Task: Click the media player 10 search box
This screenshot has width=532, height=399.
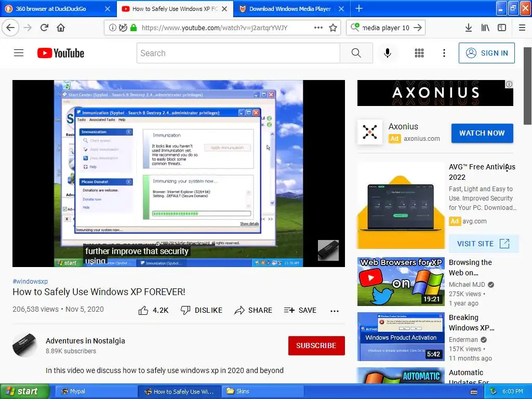Action: (386, 28)
